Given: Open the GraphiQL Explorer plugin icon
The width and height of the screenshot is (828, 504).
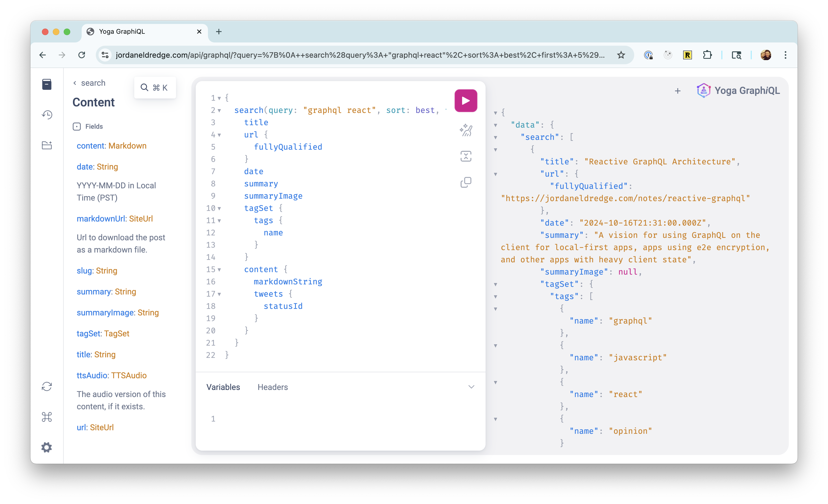Looking at the screenshot, I should [x=47, y=145].
